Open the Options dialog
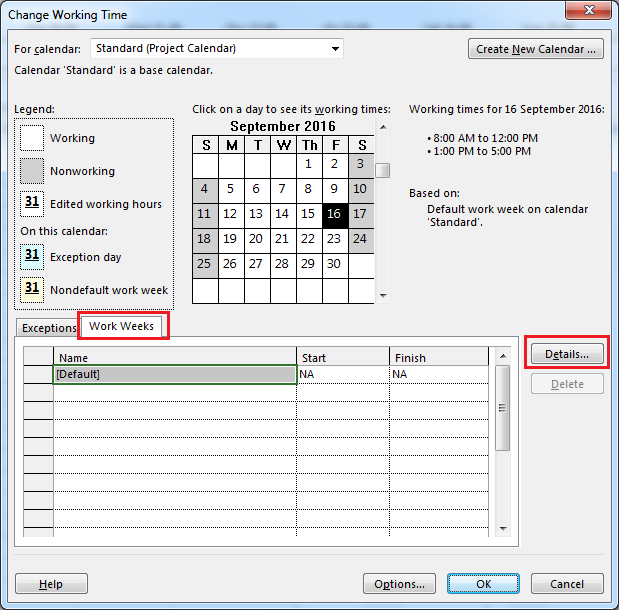The width and height of the screenshot is (619, 610). (x=399, y=584)
